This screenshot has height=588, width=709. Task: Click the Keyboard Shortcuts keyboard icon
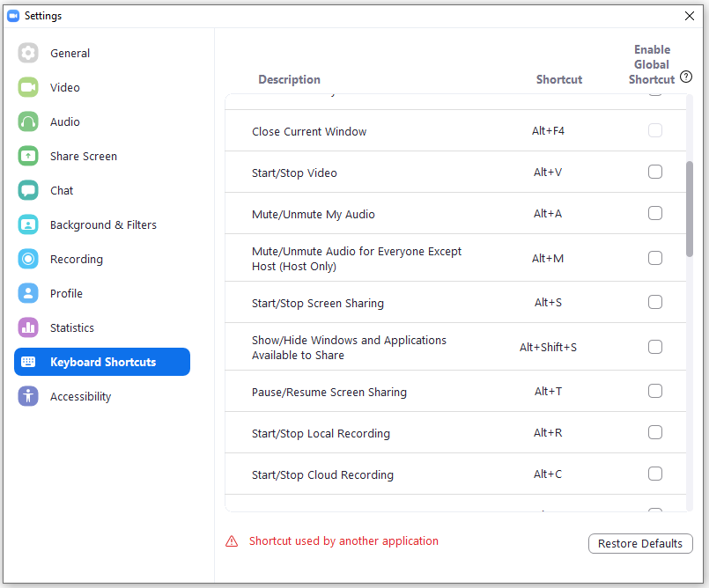coord(28,362)
